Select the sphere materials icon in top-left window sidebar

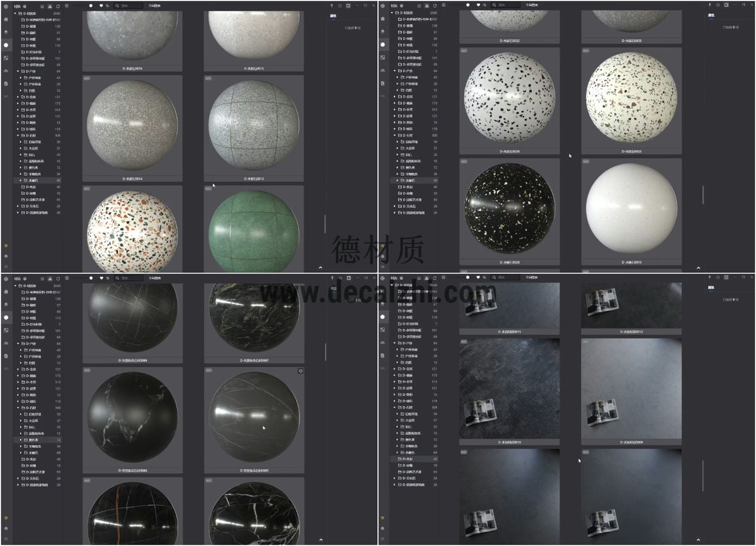[6, 45]
